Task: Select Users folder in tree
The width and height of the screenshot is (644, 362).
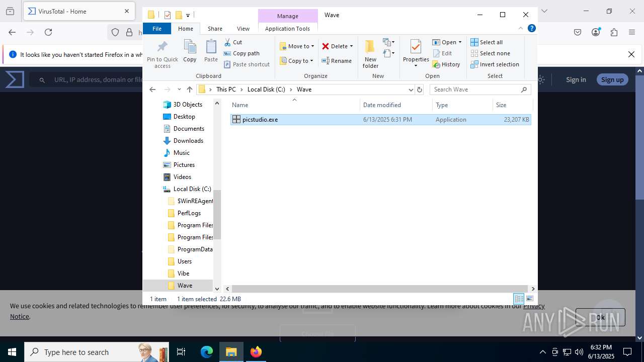Action: coord(184,261)
